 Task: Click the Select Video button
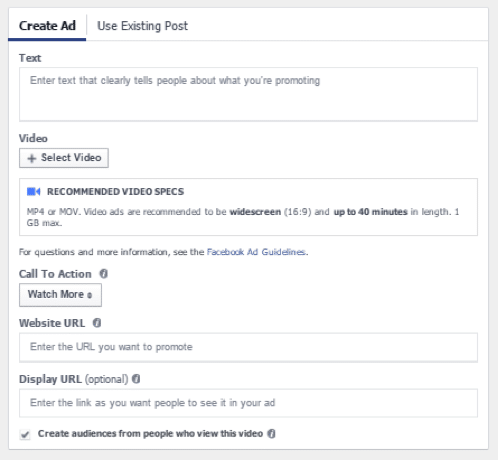[64, 158]
